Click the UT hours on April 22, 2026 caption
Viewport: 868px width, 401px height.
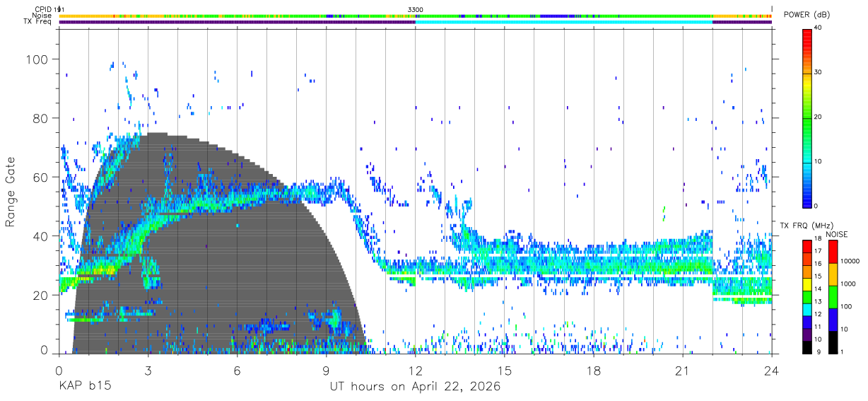pyautogui.click(x=416, y=387)
